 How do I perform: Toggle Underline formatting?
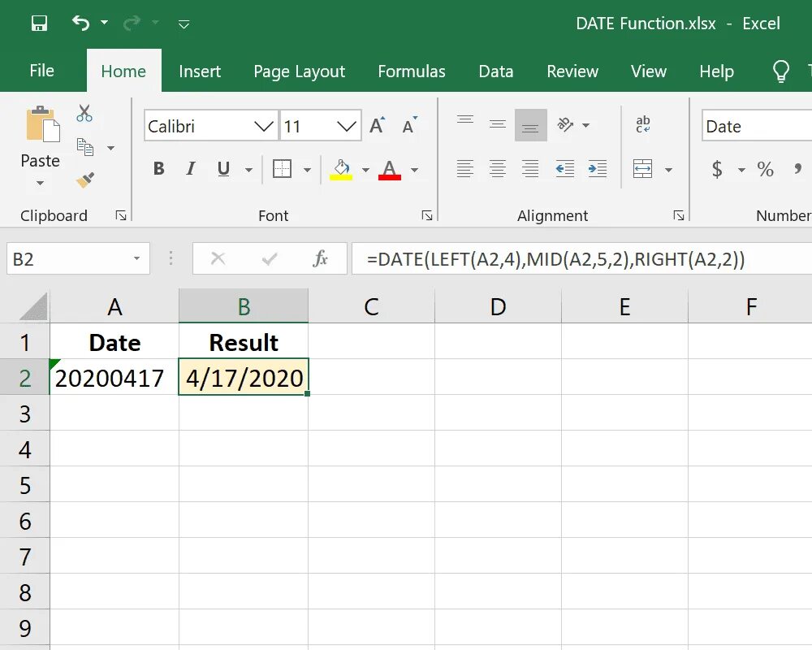[x=223, y=168]
